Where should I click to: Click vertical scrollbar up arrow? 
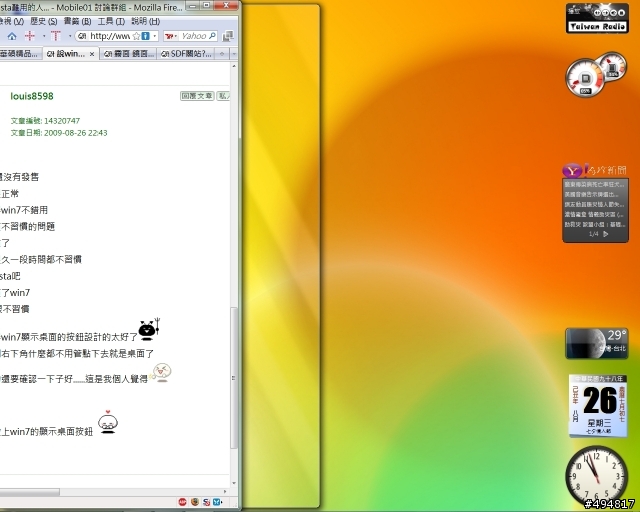pyautogui.click(x=234, y=66)
